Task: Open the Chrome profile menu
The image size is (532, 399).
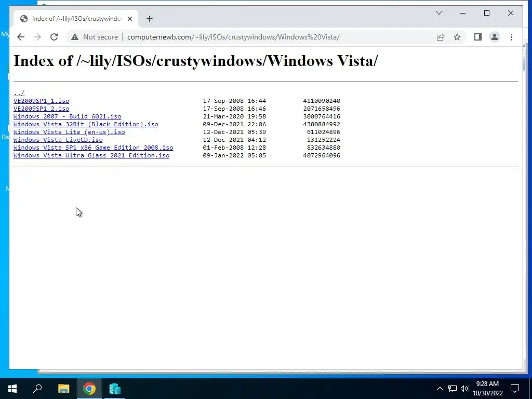Action: pyautogui.click(x=495, y=37)
